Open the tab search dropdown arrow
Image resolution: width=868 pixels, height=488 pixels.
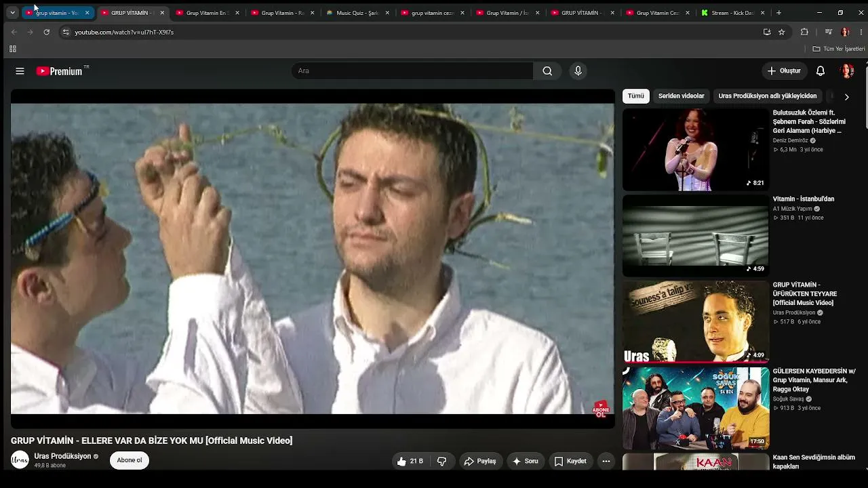click(x=12, y=13)
